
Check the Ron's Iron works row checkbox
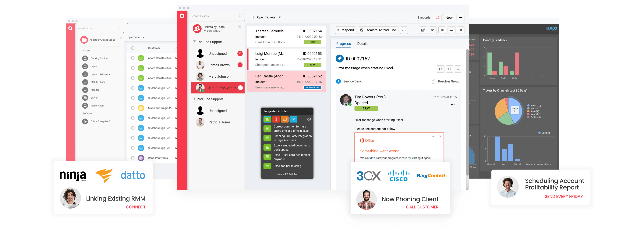133,158
